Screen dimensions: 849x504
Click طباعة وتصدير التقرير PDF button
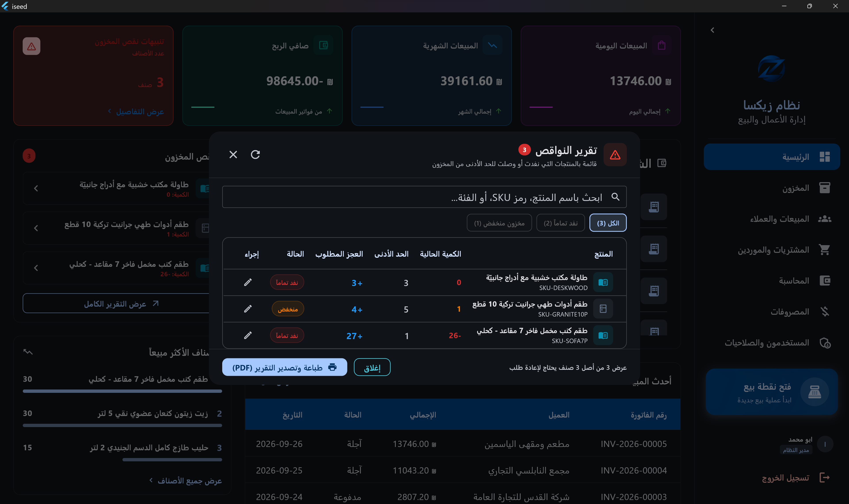285,367
